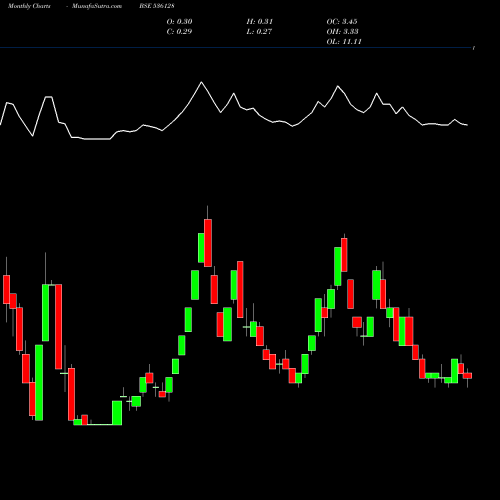Click the 'Monthly Charts' title text
This screenshot has height=500, width=500.
(x=29, y=6)
